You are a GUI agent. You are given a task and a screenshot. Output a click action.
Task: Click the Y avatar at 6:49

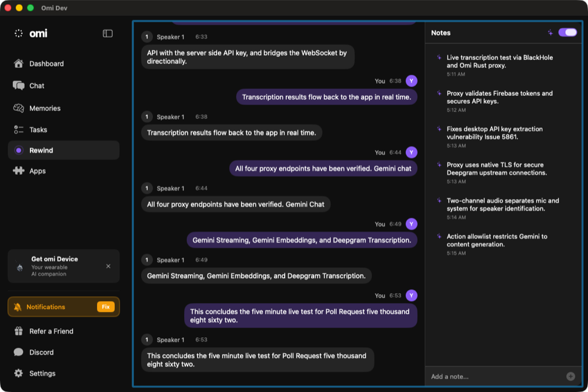[x=412, y=224]
